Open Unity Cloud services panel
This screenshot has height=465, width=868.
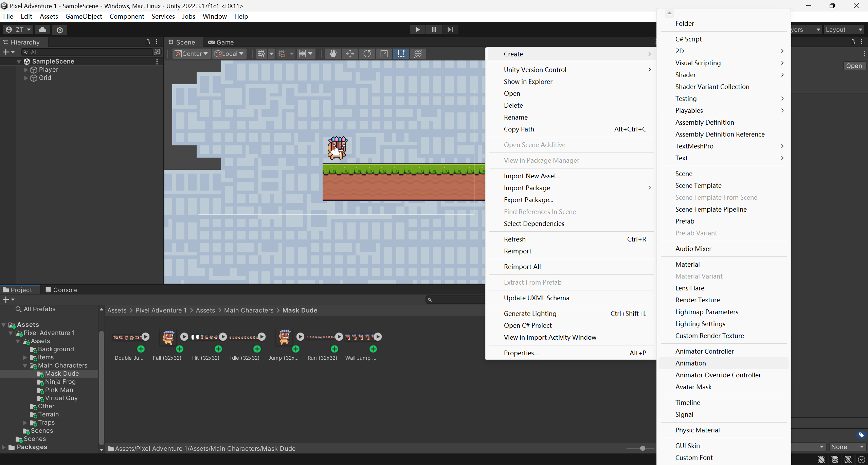click(x=42, y=30)
